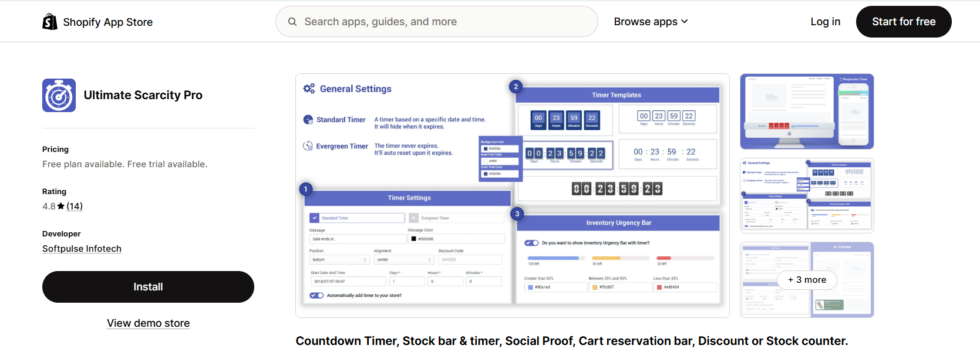Open the View demo store link
980x352 pixels.
[148, 323]
